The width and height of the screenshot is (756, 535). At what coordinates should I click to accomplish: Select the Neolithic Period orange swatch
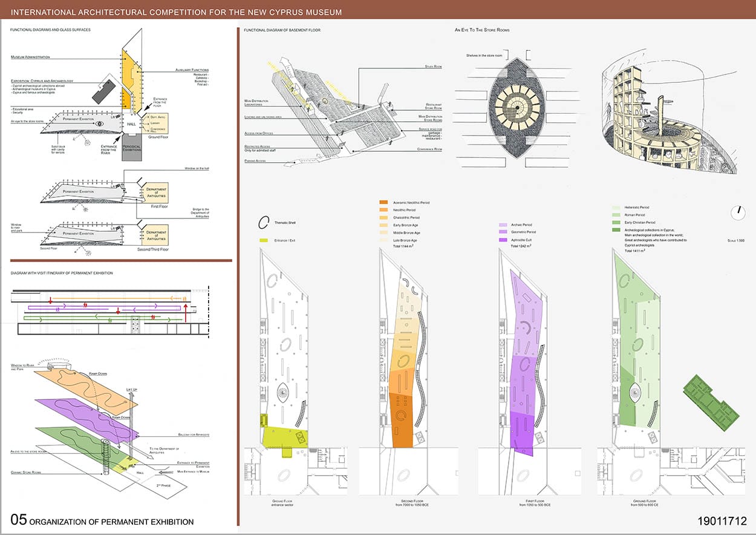point(383,210)
